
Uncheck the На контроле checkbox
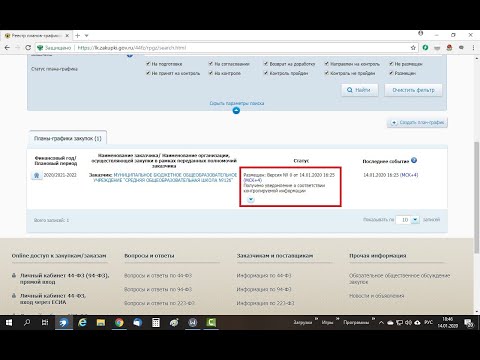coord(211,73)
